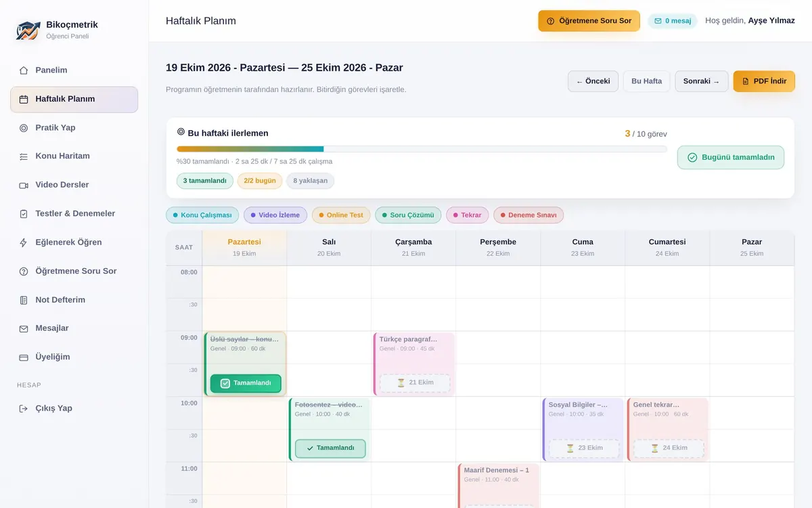Screen dimensions: 812x508
Task: Open Panelim via its home icon
Action: (x=24, y=70)
